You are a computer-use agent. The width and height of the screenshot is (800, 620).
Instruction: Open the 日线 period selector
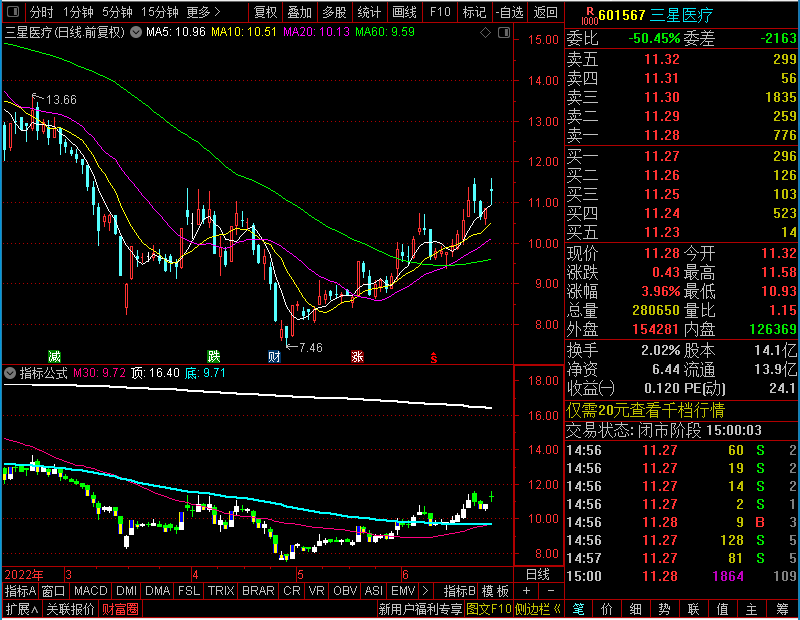tap(538, 575)
